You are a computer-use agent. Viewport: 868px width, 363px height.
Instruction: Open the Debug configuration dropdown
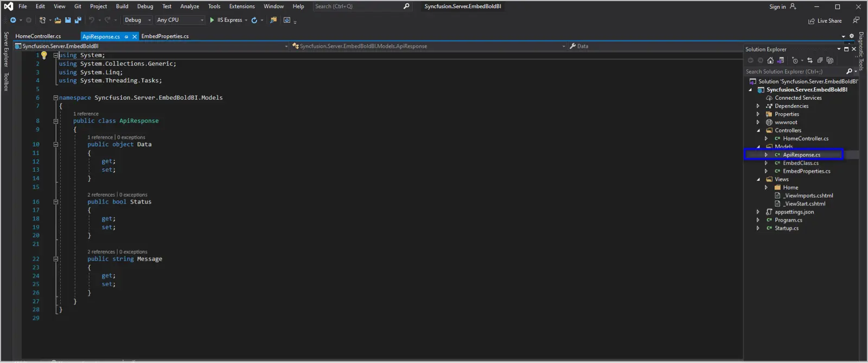point(138,20)
